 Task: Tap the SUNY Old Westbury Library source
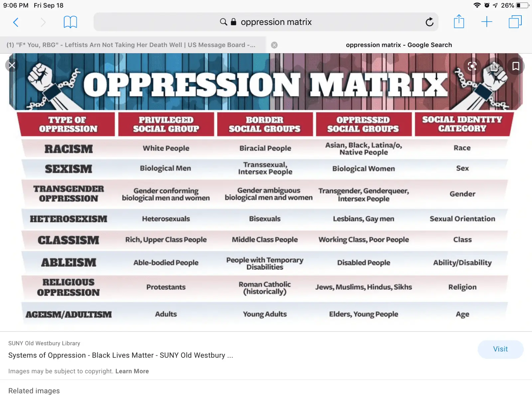pos(44,343)
